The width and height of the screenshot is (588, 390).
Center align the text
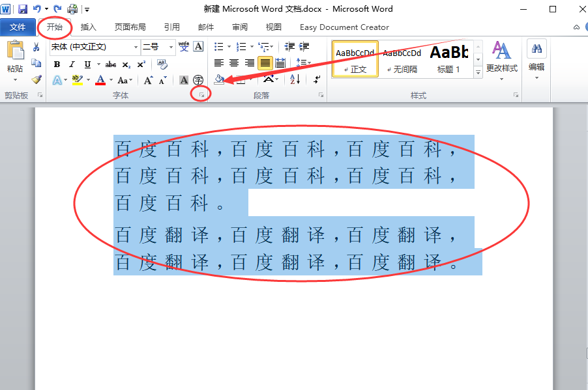[x=234, y=63]
